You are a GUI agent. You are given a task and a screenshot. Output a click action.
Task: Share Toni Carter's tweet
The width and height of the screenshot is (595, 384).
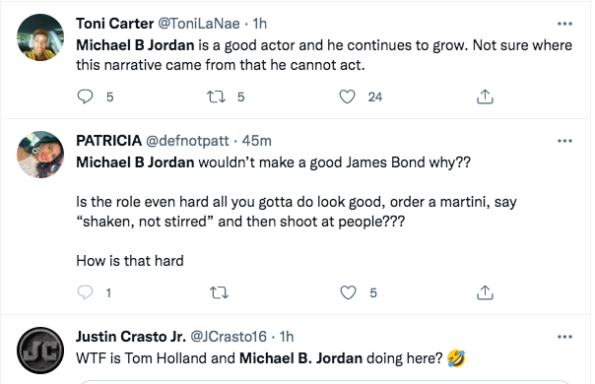tap(485, 97)
